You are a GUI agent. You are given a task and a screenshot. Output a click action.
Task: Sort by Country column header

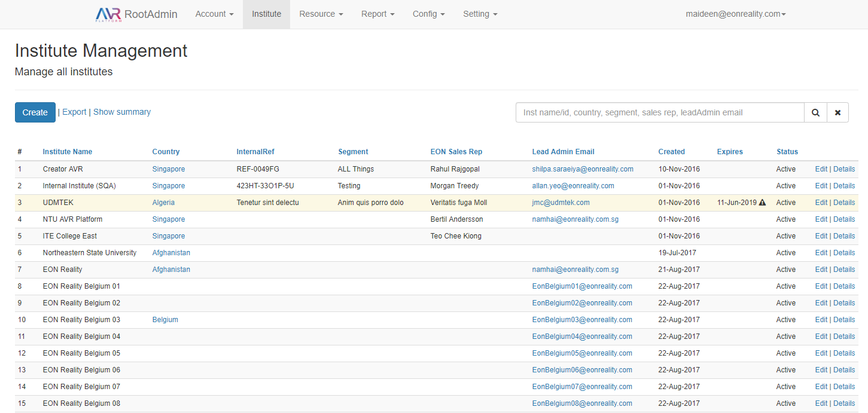(166, 152)
